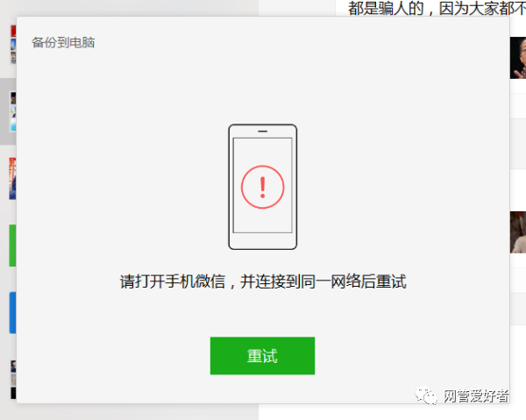Open the green avatar chat on left

click(x=12, y=246)
